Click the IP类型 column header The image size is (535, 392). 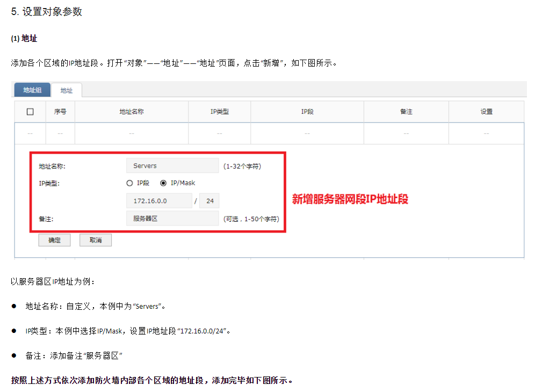coord(219,112)
